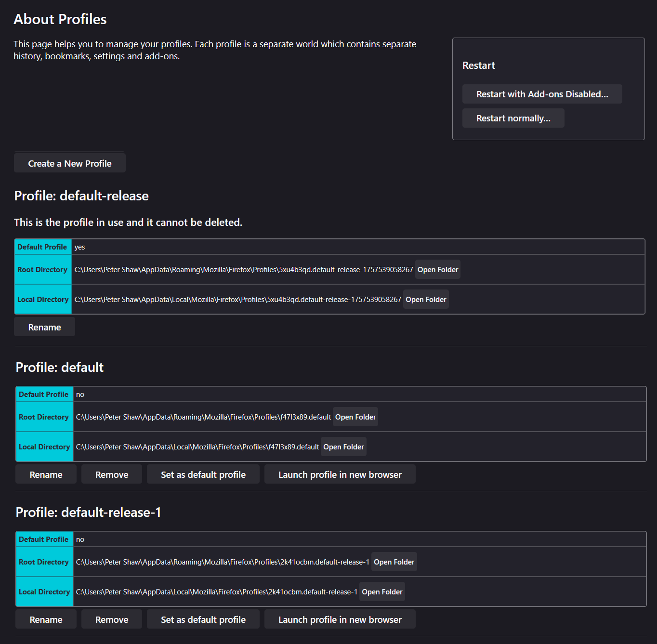Remove the default-release-1 profile
Image resolution: width=657 pixels, height=644 pixels.
(112, 620)
